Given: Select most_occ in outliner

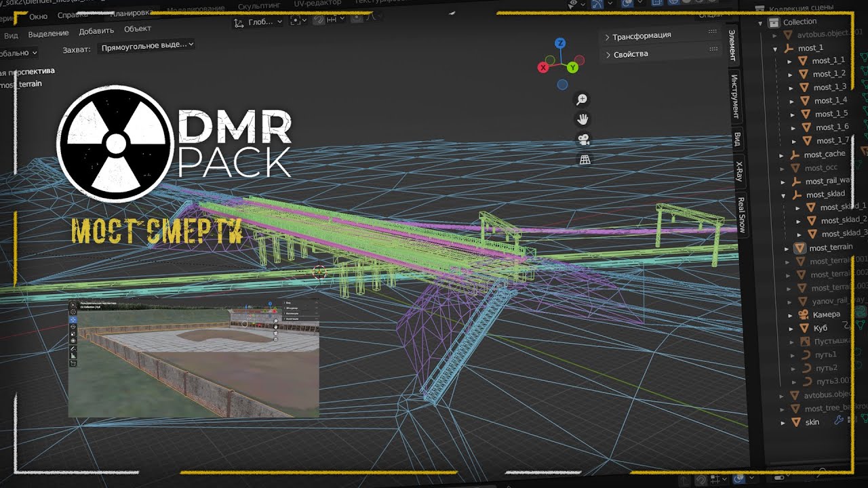Looking at the screenshot, I should [821, 168].
